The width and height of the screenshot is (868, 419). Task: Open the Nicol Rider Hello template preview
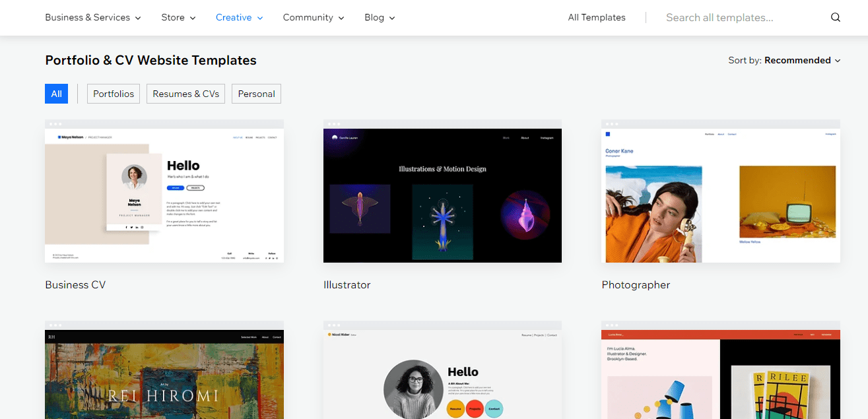[442, 370]
